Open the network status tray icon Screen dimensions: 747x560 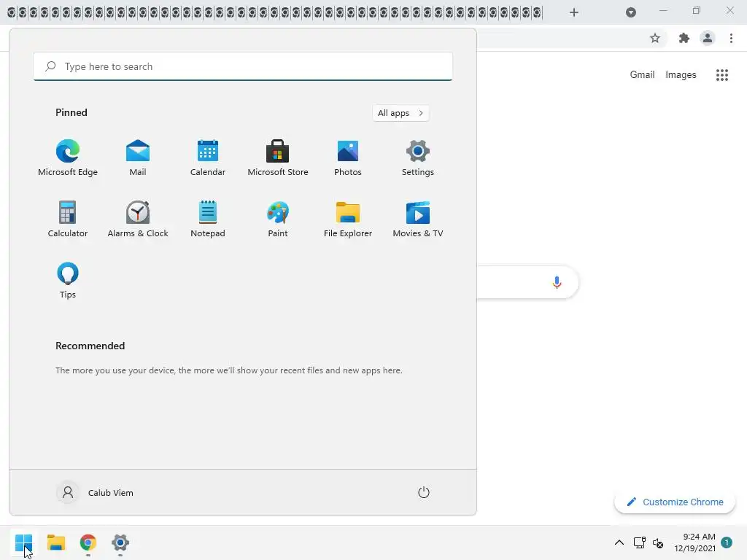[639, 542]
